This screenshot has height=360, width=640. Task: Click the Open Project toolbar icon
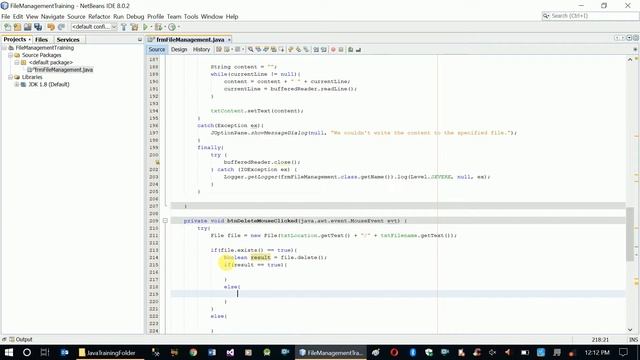pyautogui.click(x=27, y=27)
